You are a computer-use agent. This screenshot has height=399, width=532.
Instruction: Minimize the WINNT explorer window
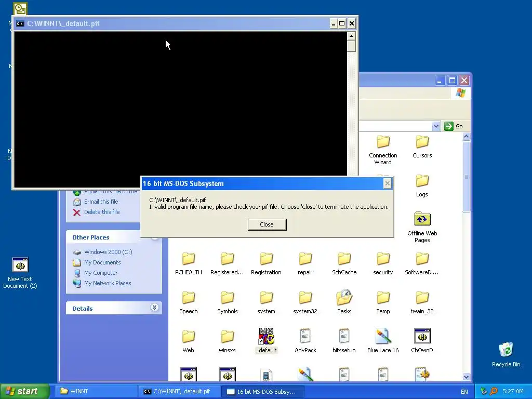[x=440, y=81]
